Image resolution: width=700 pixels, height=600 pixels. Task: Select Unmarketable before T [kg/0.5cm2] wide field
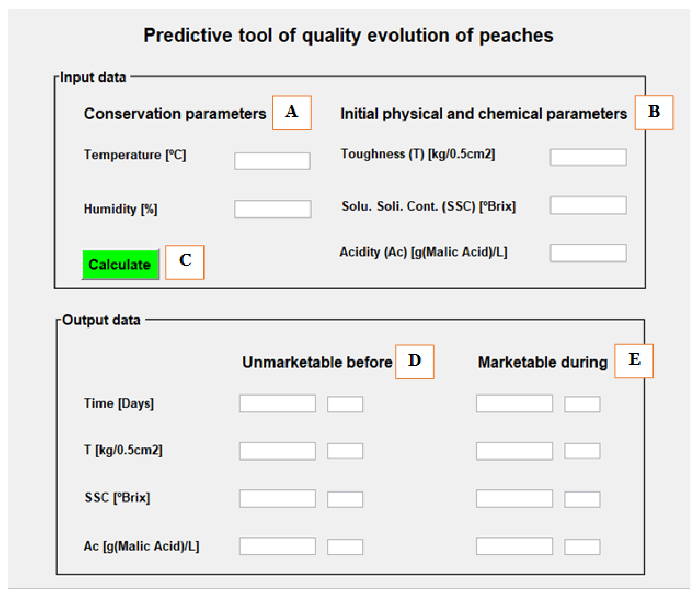277,451
